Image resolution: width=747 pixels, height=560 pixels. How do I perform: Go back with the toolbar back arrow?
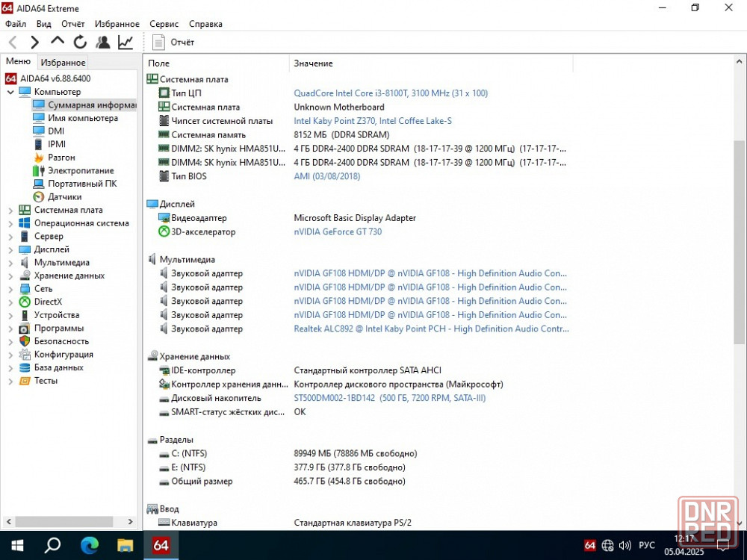click(13, 43)
